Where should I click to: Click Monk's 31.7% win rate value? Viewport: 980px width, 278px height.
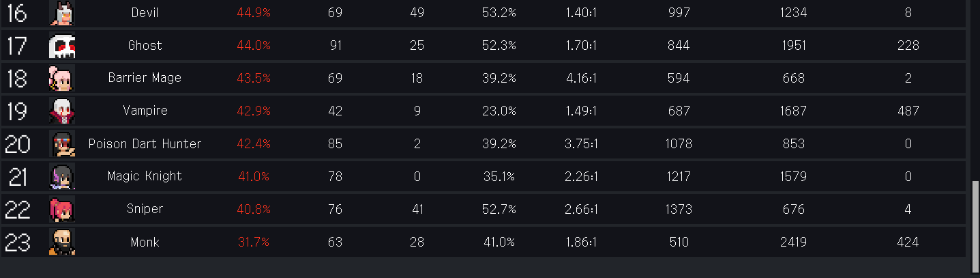point(253,242)
